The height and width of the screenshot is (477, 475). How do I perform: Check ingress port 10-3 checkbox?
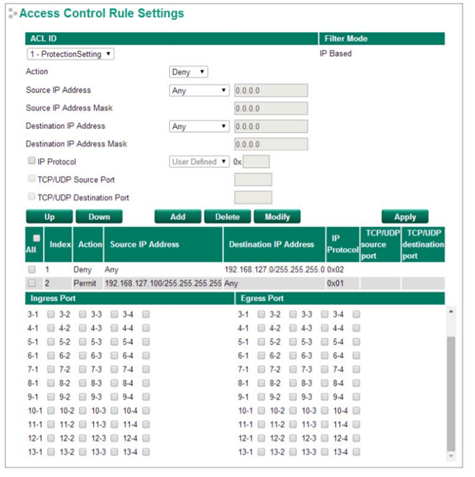point(114,411)
